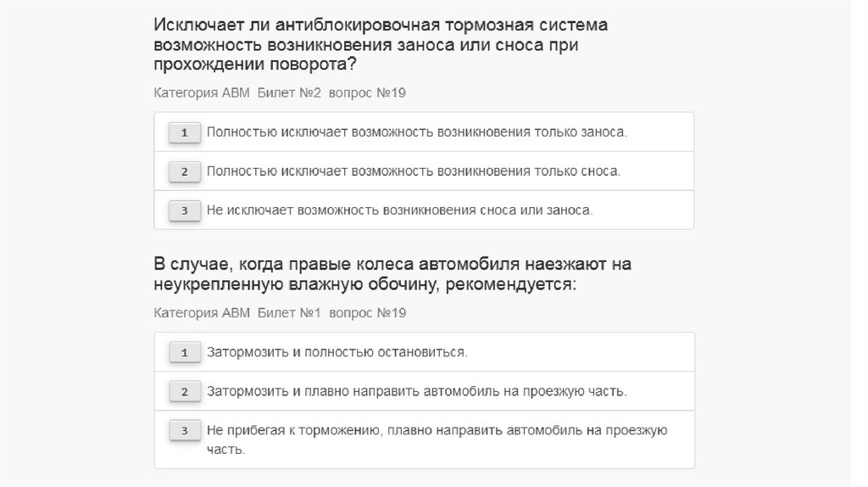Choose answer text 'Не прибегая к торможению, плавно направить…'
This screenshot has width=868, height=487.
click(437, 430)
